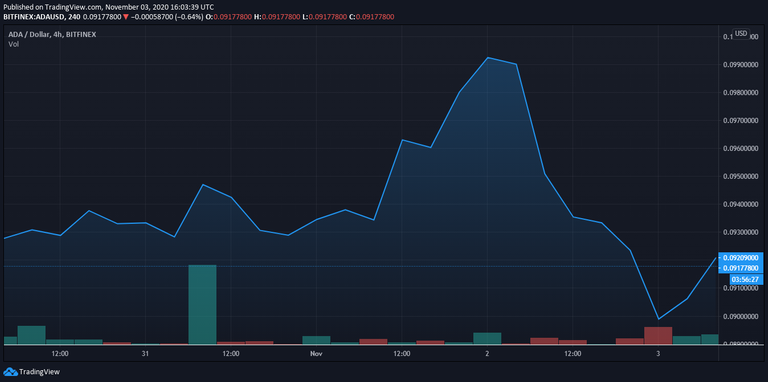The height and width of the screenshot is (382, 768).
Task: Click the 0.09900000 price axis label
Action: tap(740, 65)
